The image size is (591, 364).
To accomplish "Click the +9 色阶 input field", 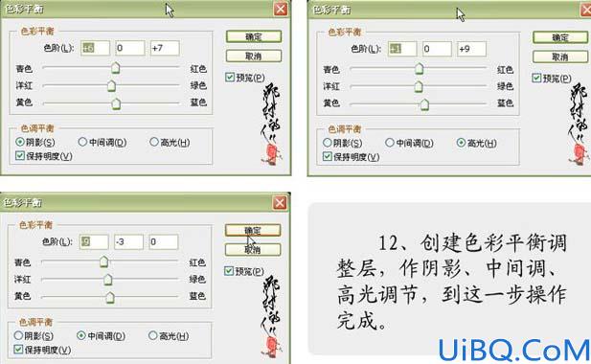I will tap(472, 49).
